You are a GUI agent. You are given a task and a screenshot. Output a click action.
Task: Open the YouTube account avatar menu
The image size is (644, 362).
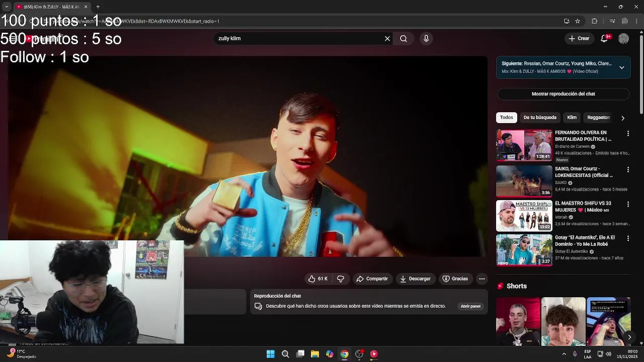click(623, 38)
